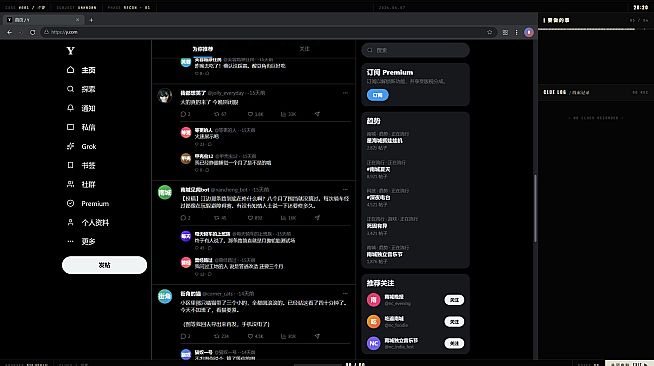Screen dimensions: 654x366
Task: Open 通知 bell notifications icon
Action: [70, 108]
